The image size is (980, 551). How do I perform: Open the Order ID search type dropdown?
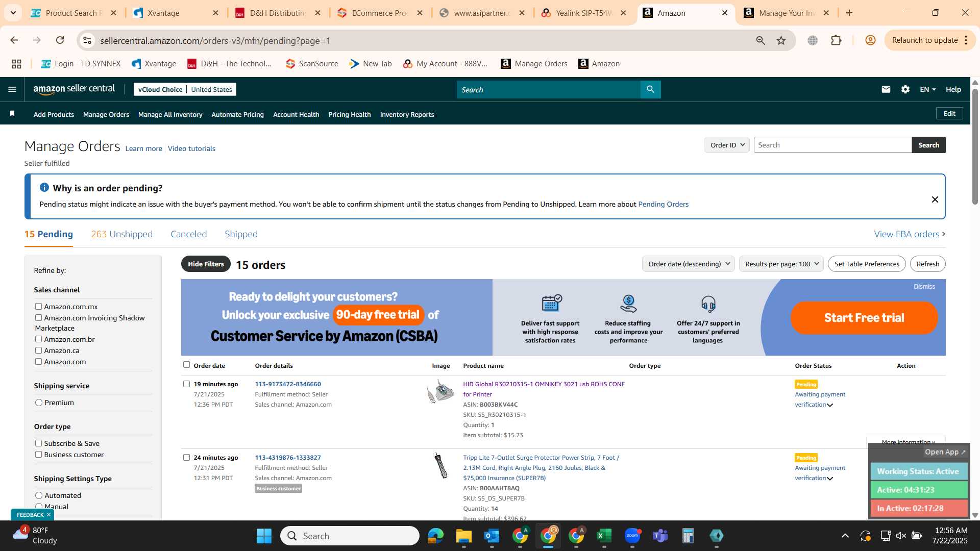tap(726, 145)
